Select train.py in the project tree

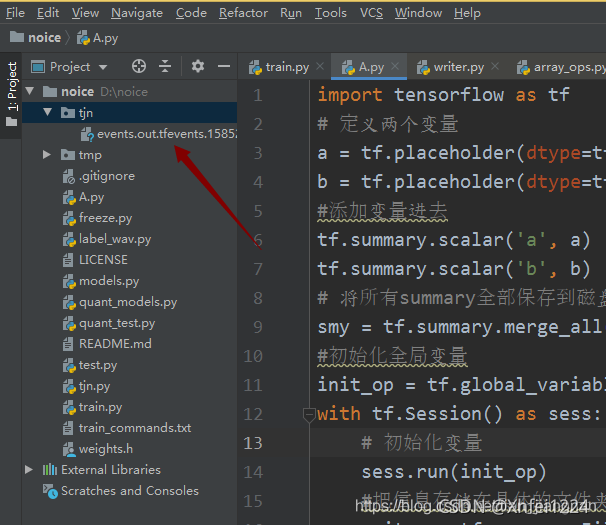pos(92,407)
